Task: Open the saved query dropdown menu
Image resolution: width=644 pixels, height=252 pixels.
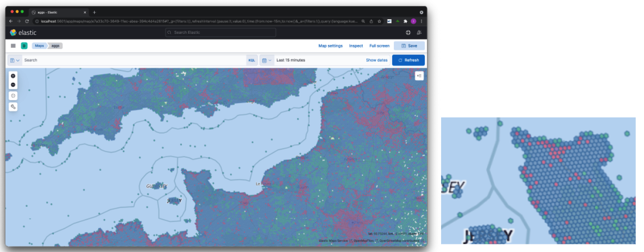Action: pyautogui.click(x=15, y=60)
